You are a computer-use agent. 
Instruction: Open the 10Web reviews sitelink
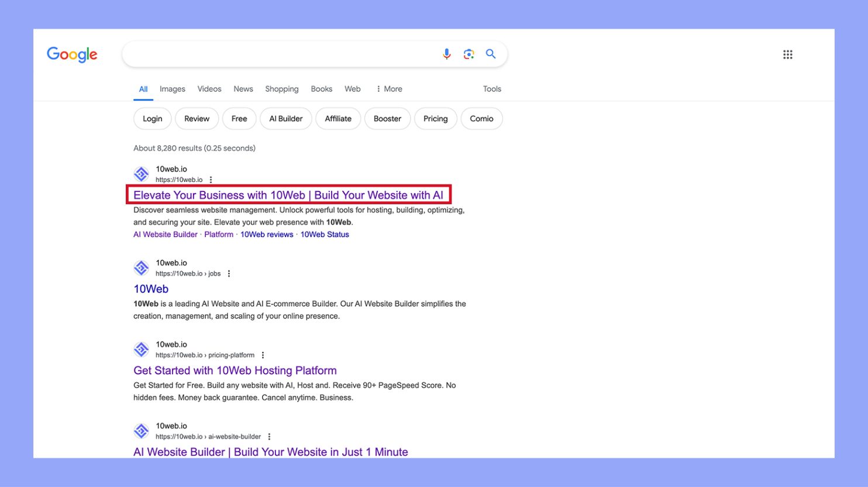coord(266,234)
